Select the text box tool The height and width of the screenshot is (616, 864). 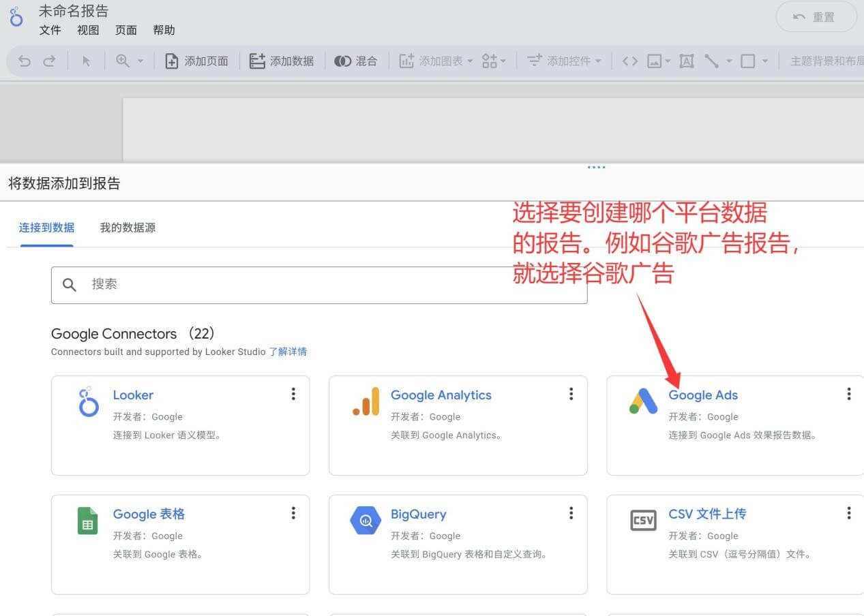687,61
